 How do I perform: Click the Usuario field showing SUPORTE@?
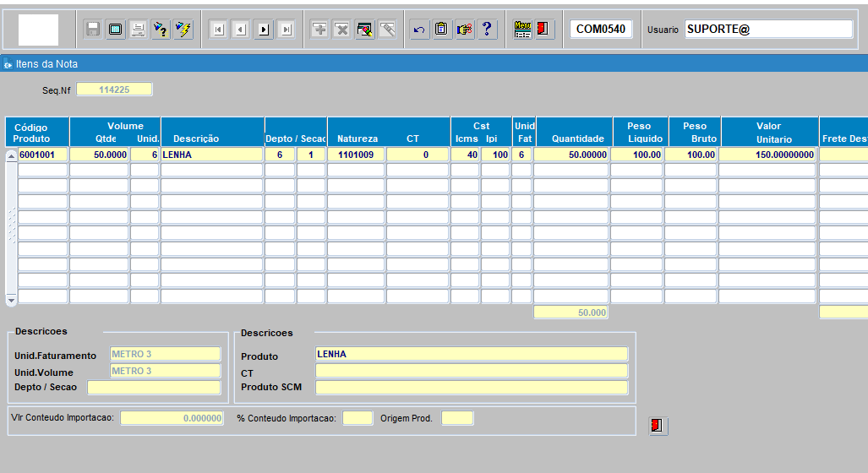pos(767,30)
